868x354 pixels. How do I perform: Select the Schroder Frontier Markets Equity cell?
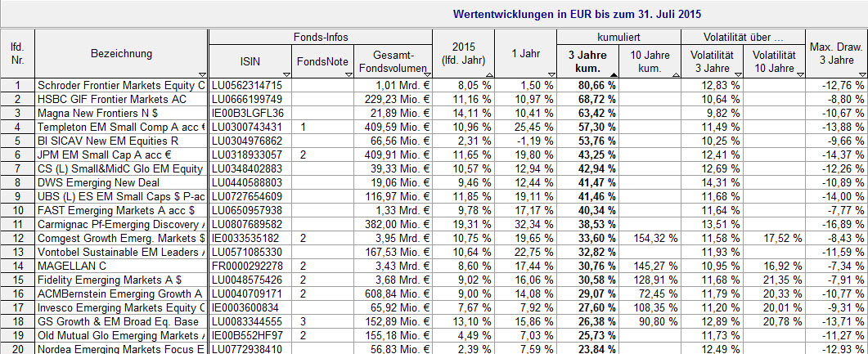coord(121,85)
